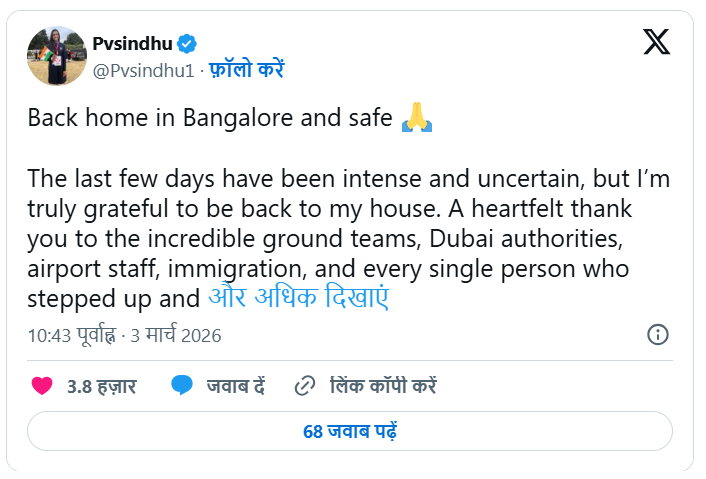Click the chain link copy icon

click(305, 386)
